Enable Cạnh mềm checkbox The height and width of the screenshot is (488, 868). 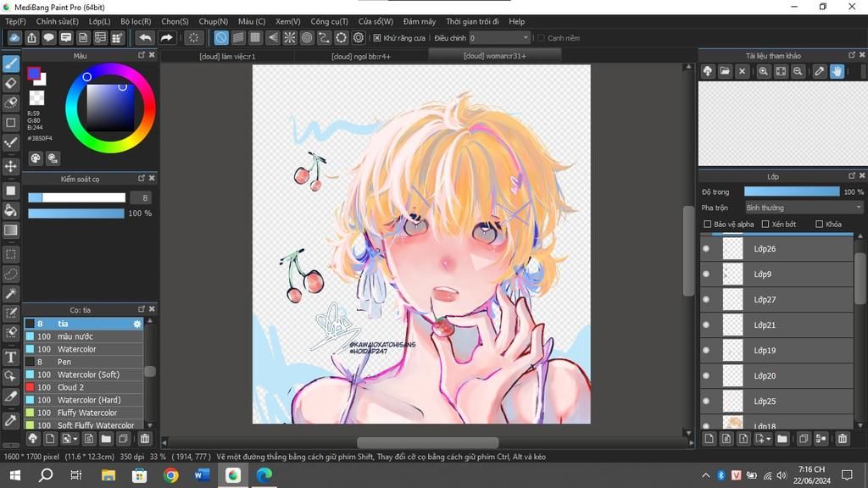(541, 38)
